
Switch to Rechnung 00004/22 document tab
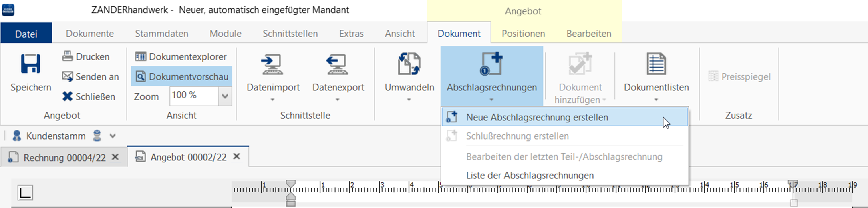(x=64, y=158)
